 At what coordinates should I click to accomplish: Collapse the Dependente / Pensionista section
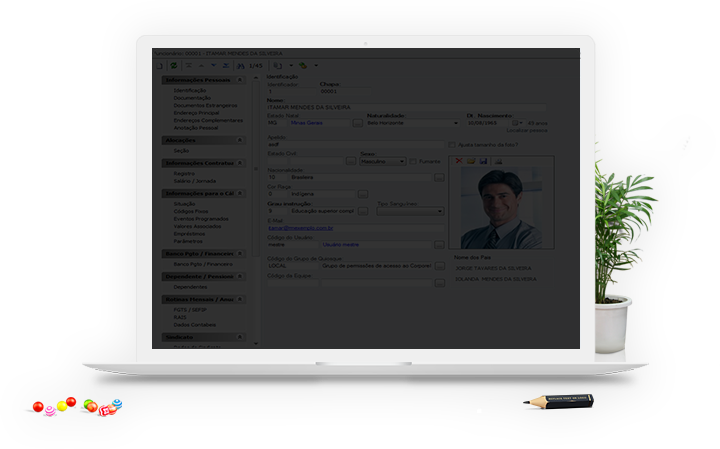pos(239,276)
